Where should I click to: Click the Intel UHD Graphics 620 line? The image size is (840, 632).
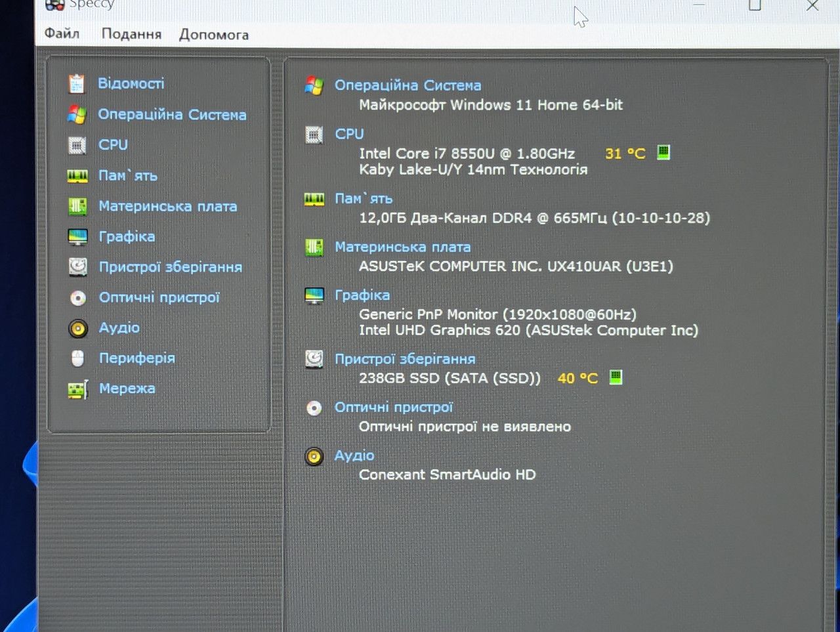pyautogui.click(x=528, y=330)
